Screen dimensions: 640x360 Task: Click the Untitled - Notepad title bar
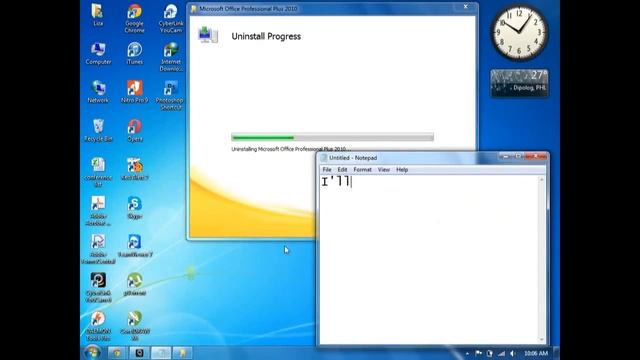[408, 158]
